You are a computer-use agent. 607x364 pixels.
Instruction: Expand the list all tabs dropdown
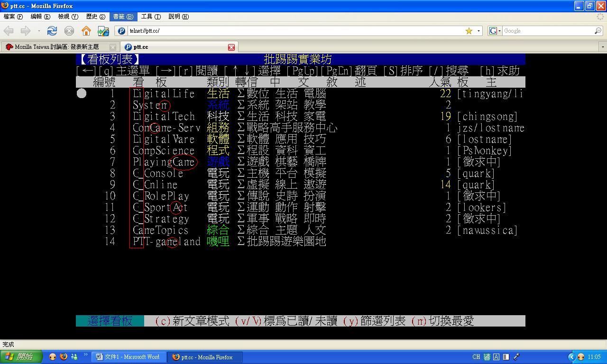pyautogui.click(x=602, y=47)
